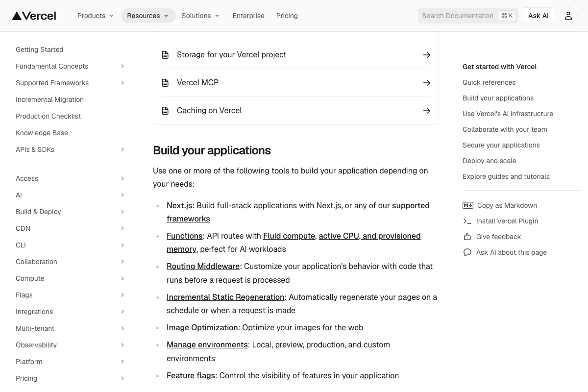This screenshot has height=392, width=588.
Task: Expand the Access sidebar section
Action: [122, 178]
